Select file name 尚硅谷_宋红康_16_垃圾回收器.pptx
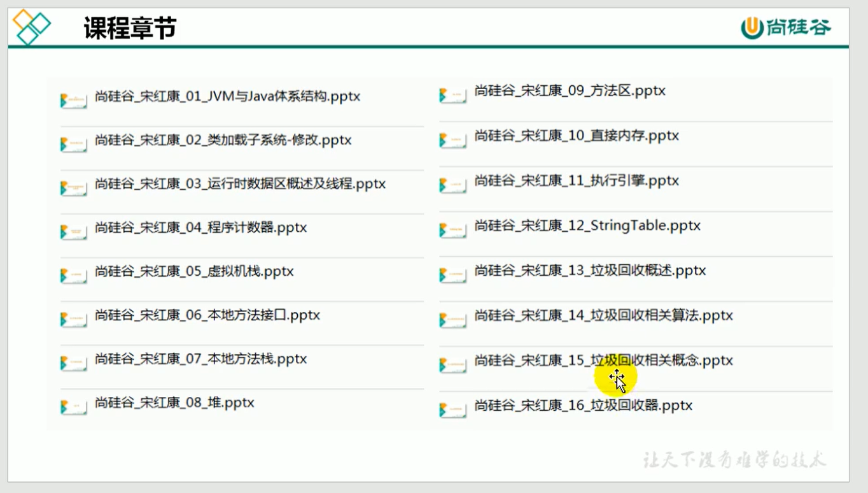The width and height of the screenshot is (868, 493). tap(584, 405)
